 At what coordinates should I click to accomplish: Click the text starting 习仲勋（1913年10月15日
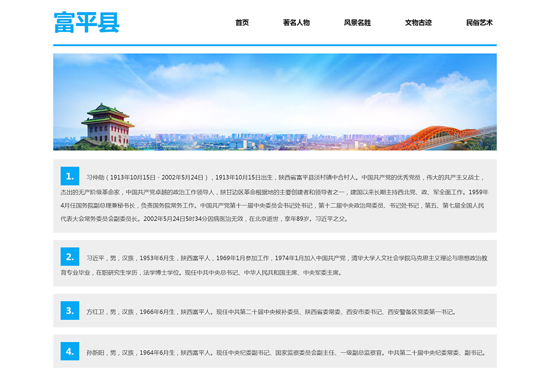pyautogui.click(x=285, y=178)
